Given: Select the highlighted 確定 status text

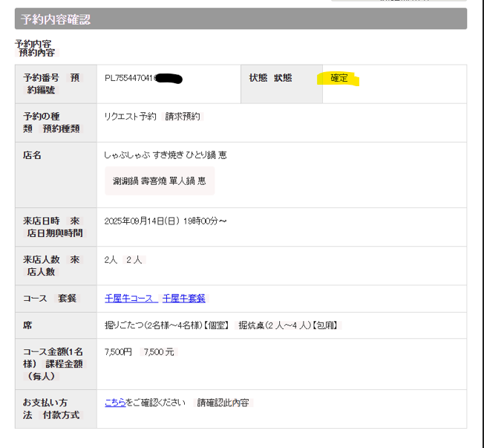Looking at the screenshot, I should pyautogui.click(x=339, y=78).
